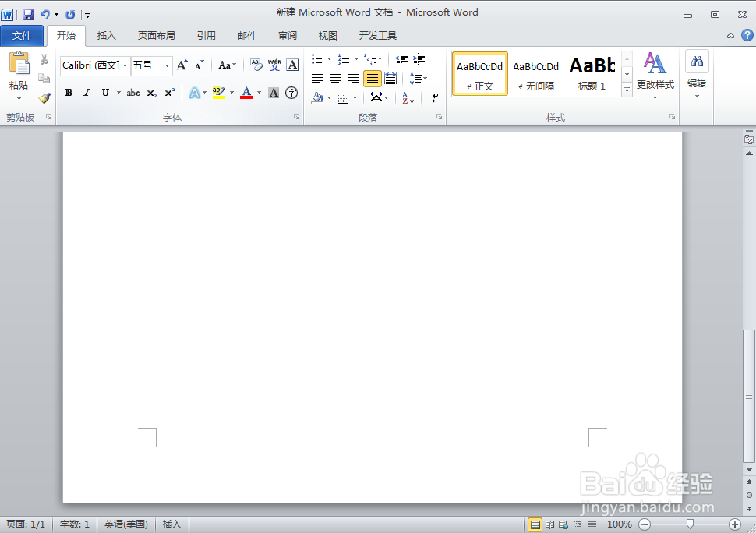
Task: Click the Enclose Characters icon
Action: [291, 93]
